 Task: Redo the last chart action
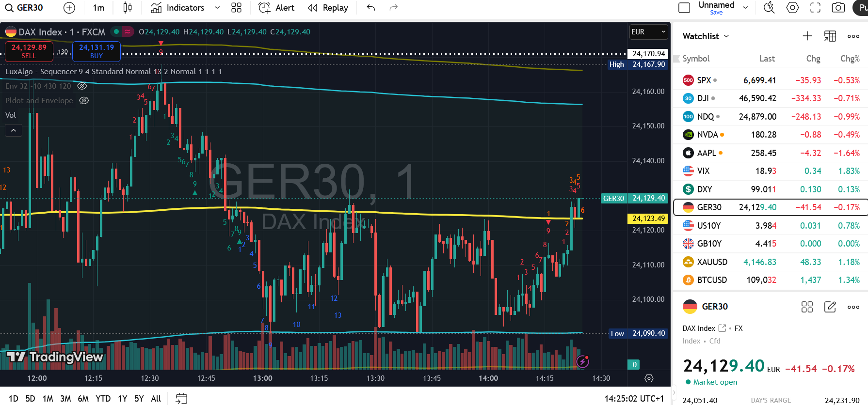coord(394,8)
